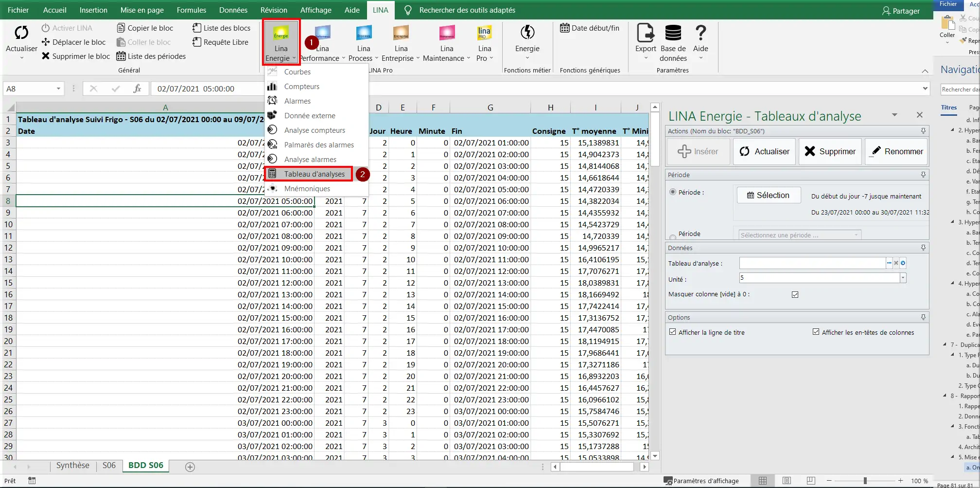Click the Renommer button
Viewport: 980px width, 488px height.
[896, 151]
